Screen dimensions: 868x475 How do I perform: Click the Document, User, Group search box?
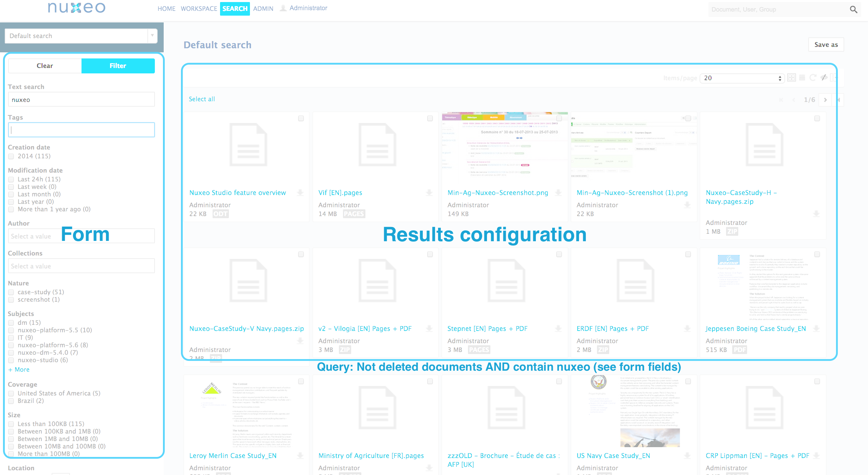pyautogui.click(x=778, y=10)
